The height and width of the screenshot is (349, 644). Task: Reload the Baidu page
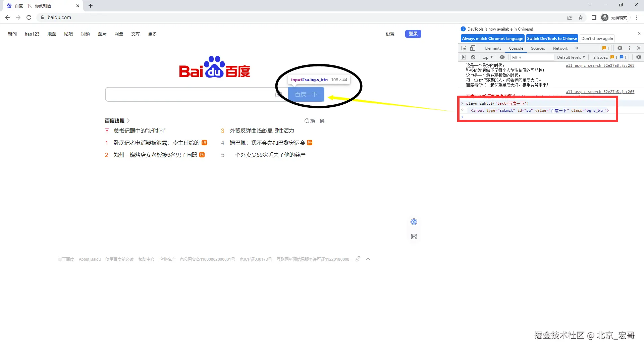(x=29, y=17)
